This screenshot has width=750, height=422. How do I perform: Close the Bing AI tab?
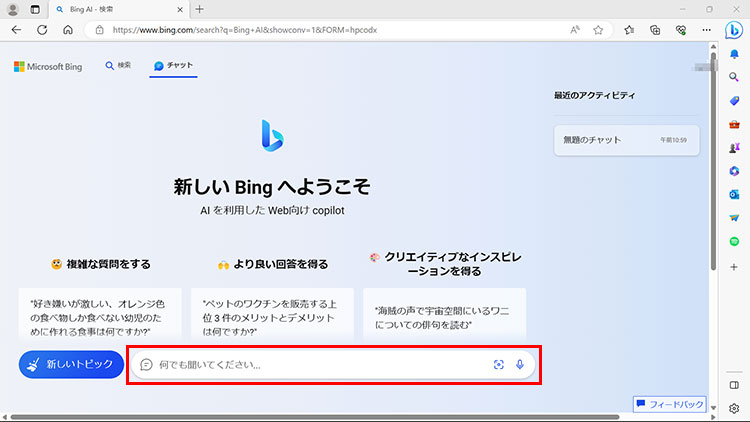coord(180,9)
